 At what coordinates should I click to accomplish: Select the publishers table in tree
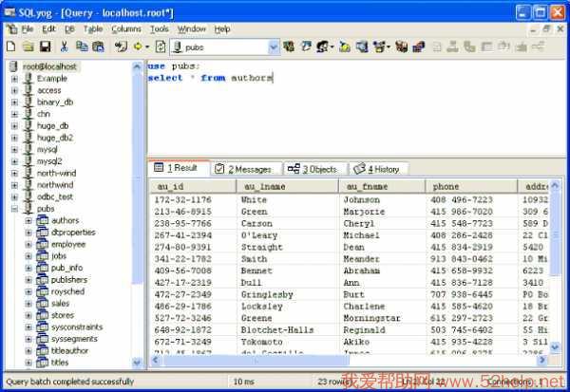67,280
